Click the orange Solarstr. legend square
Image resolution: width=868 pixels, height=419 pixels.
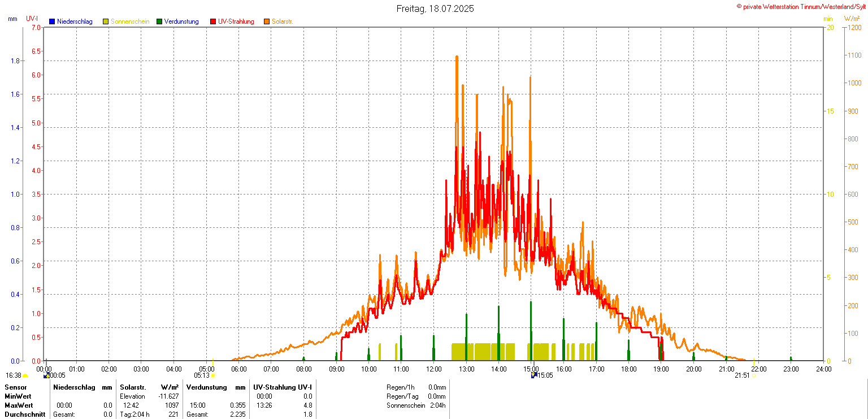click(x=267, y=21)
